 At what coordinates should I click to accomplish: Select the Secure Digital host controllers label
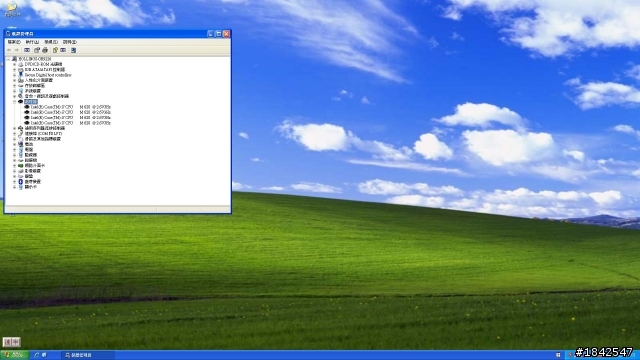coord(48,75)
